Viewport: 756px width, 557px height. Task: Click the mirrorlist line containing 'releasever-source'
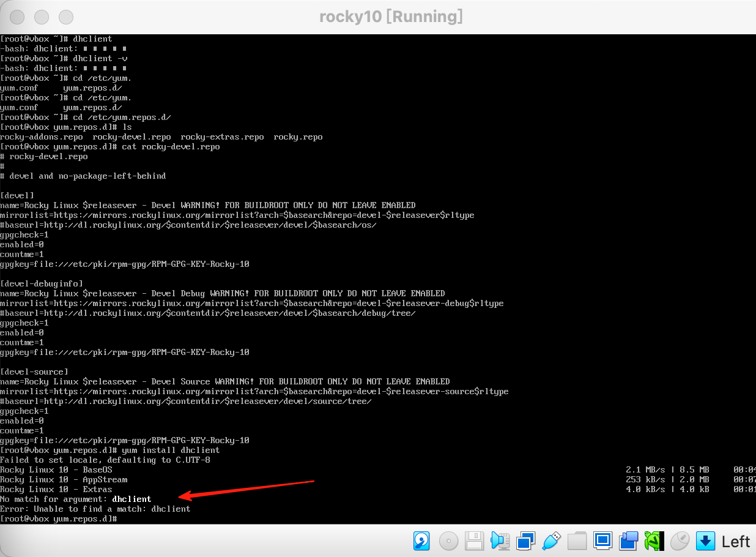[254, 391]
